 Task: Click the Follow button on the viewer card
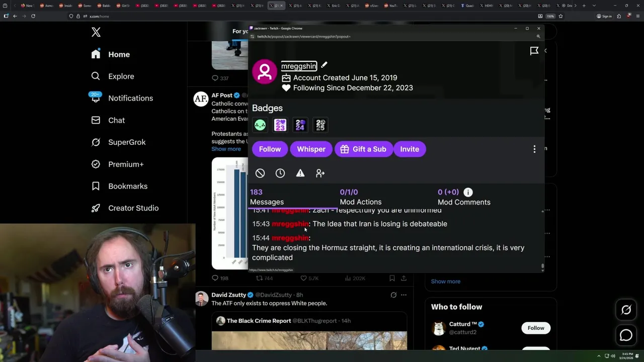coord(270,149)
